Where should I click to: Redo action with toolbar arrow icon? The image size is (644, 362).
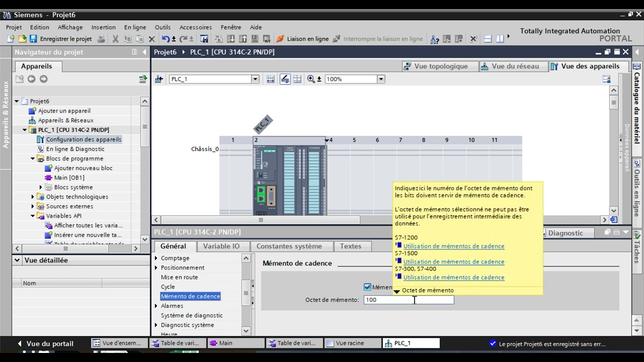(184, 39)
